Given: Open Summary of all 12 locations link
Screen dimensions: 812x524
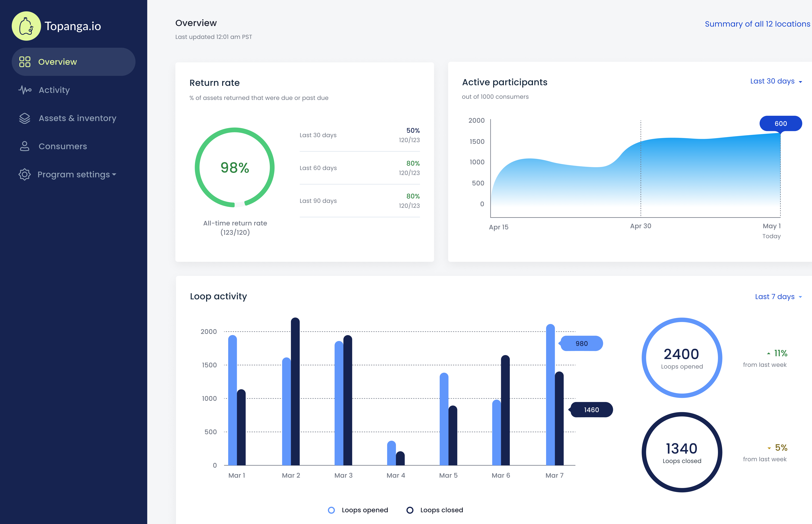Looking at the screenshot, I should pos(757,24).
